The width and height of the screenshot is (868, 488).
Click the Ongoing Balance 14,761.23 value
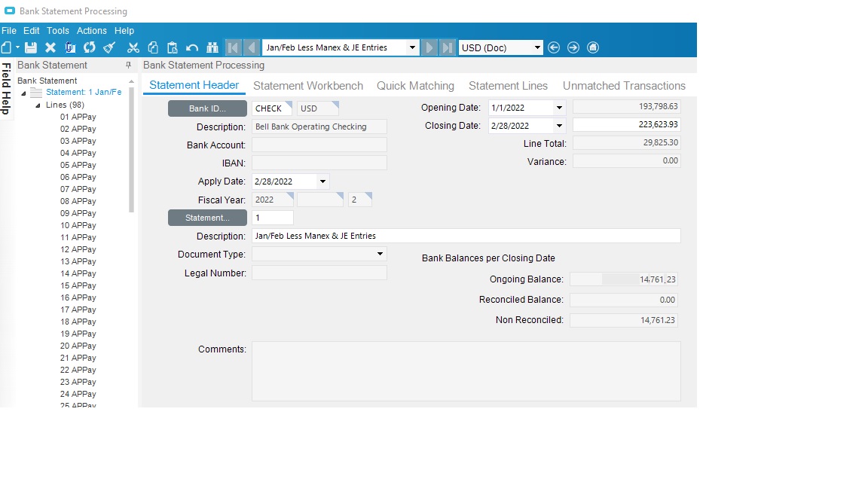pos(623,279)
